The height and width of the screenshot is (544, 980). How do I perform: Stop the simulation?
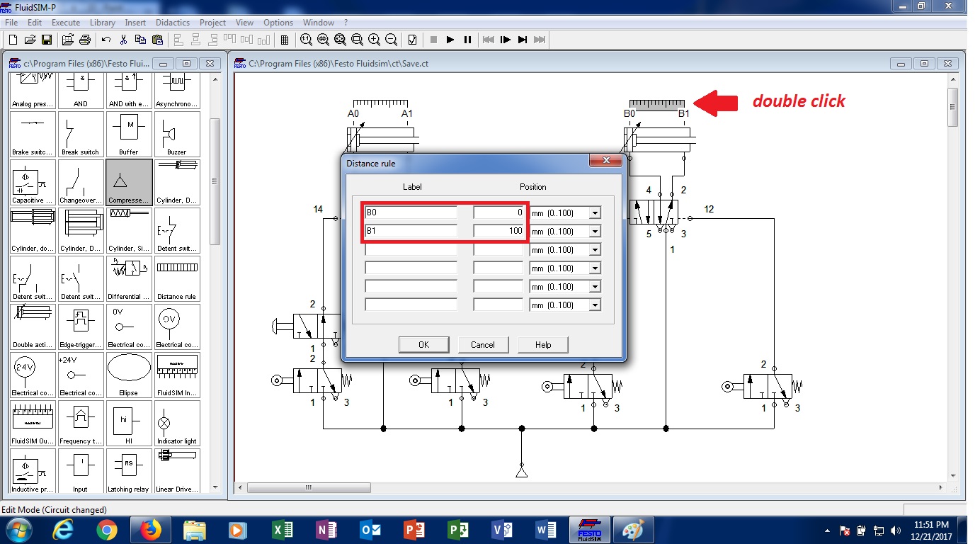[x=433, y=40]
